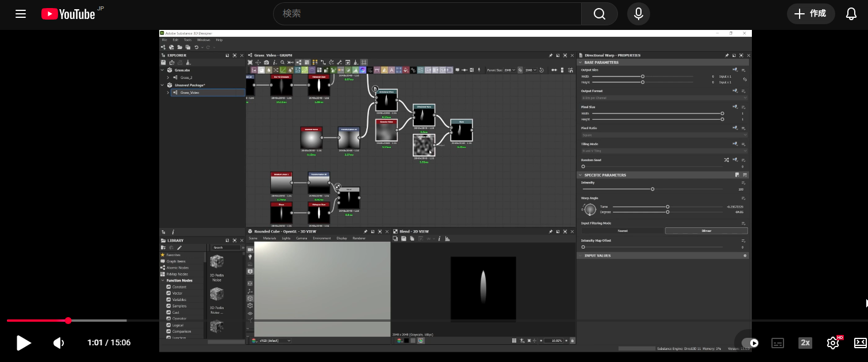Screen dimensions: 868x362
Task: Click the 作成 create button
Action: [x=811, y=14]
